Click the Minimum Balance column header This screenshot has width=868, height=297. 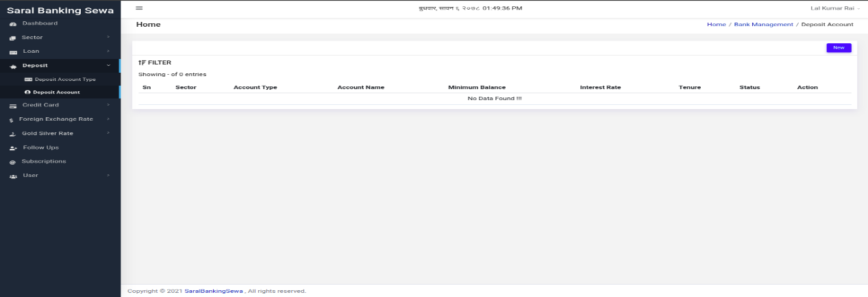(477, 88)
